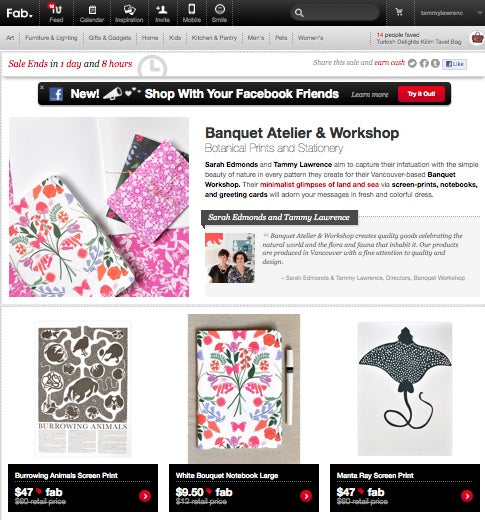
Task: Open the Fab. logo menu
Action: (20, 13)
